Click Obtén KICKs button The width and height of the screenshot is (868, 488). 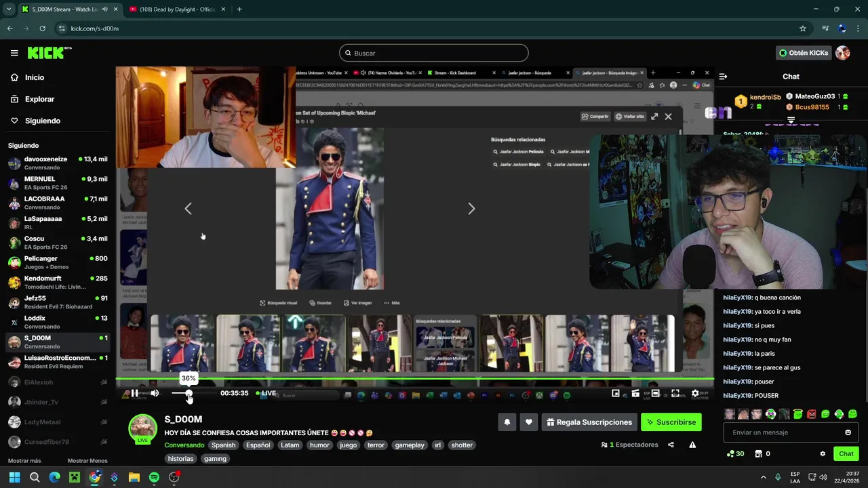click(803, 53)
